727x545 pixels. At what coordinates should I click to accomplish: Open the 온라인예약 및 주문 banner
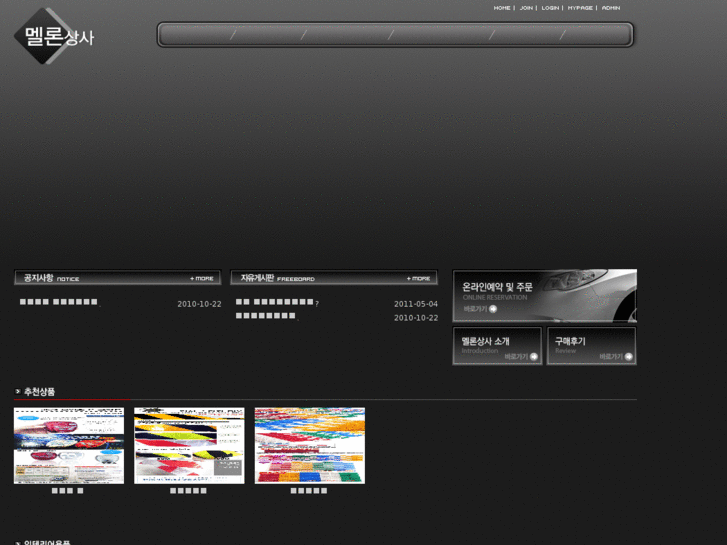[x=544, y=294]
